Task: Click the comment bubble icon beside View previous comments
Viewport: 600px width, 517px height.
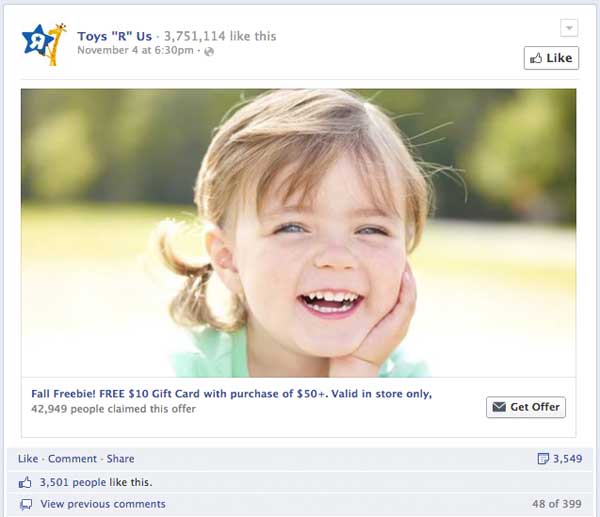Action: 26,505
